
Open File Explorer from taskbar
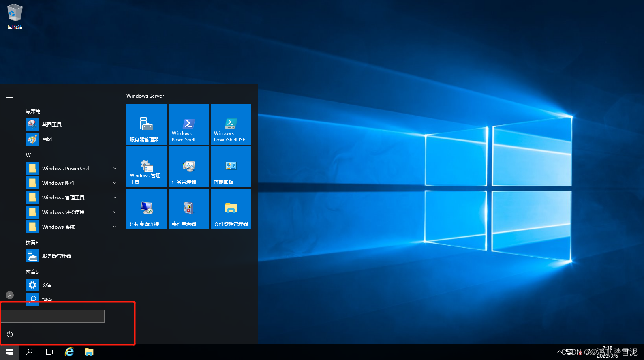[89, 352]
